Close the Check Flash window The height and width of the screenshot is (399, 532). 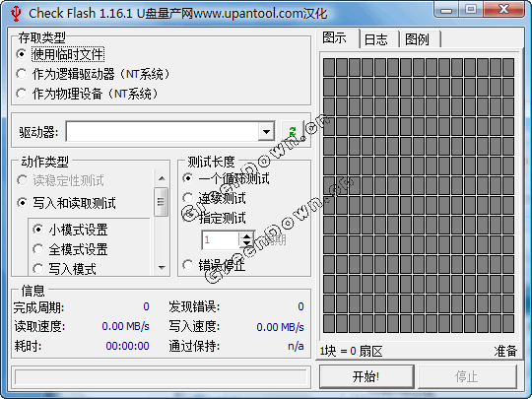[504, 9]
